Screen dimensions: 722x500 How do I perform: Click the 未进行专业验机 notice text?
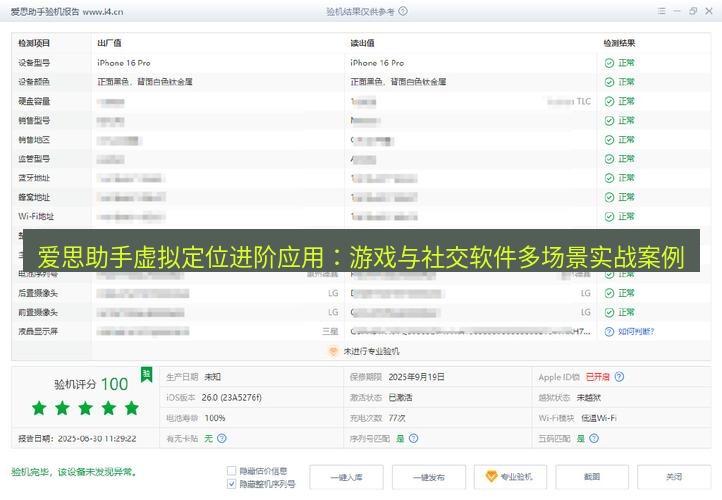[x=371, y=351]
